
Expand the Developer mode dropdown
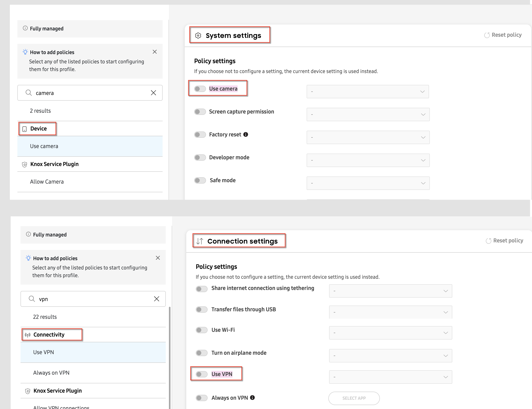368,160
